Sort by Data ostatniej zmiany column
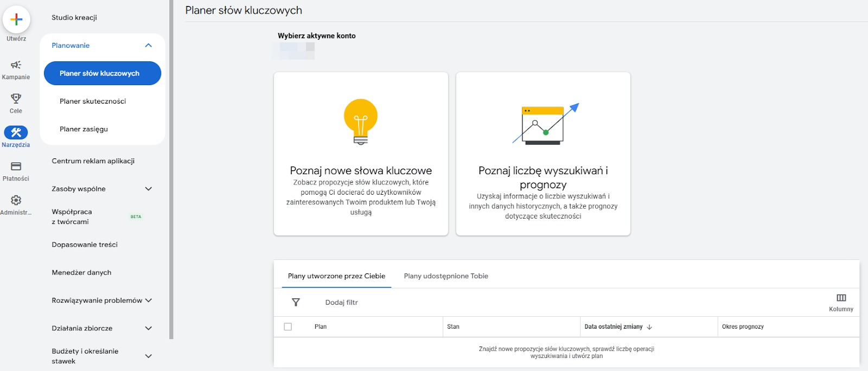The height and width of the screenshot is (371, 868). [614, 327]
